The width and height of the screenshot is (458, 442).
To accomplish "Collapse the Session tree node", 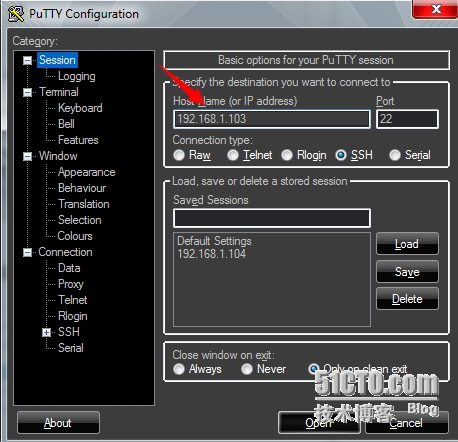I will click(27, 60).
